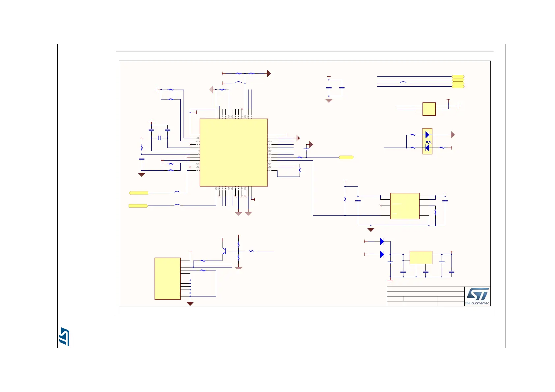Select the bicolor LED component block
The height and width of the screenshot is (392, 555).
427,141
